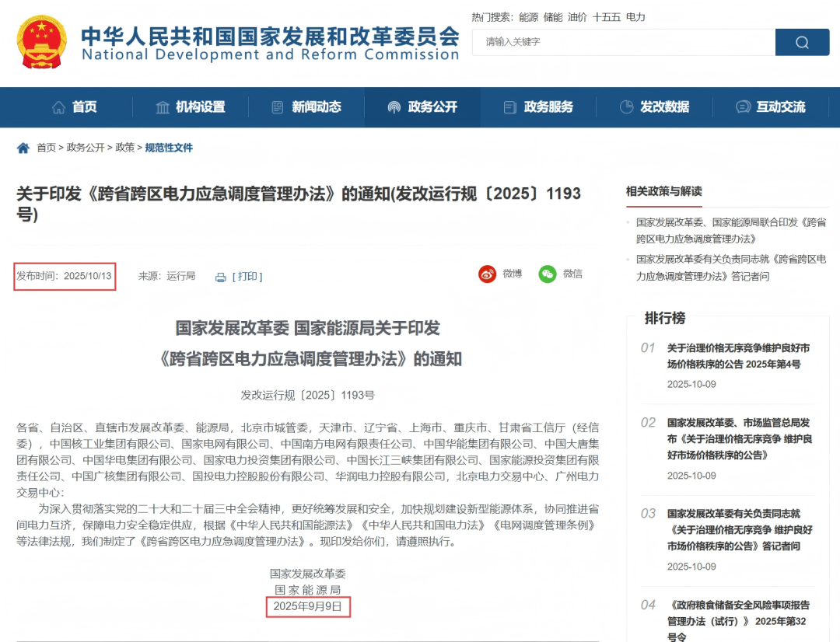Image resolution: width=840 pixels, height=642 pixels.
Task: Go to 政务公开 in the breadcrumb
Action: [86, 148]
